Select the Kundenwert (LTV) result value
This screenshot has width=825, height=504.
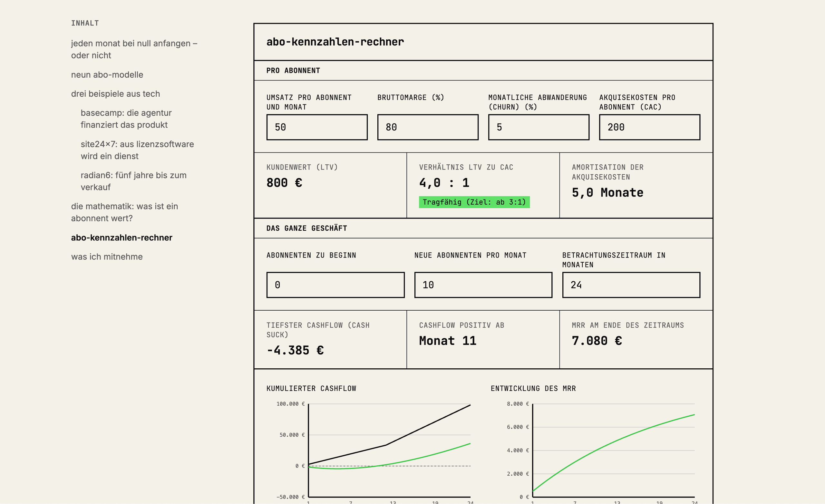(284, 183)
